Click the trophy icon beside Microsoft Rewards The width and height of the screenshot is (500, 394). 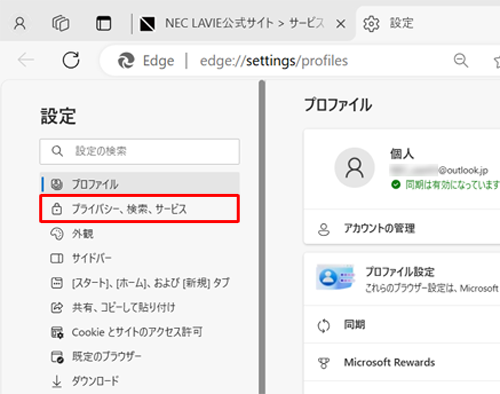(x=324, y=363)
